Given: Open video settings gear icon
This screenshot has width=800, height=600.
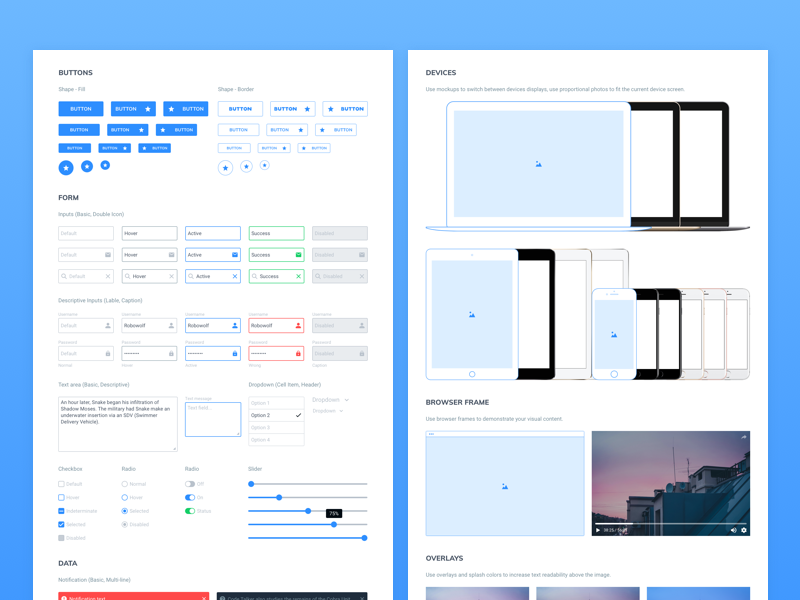Looking at the screenshot, I should (x=744, y=530).
